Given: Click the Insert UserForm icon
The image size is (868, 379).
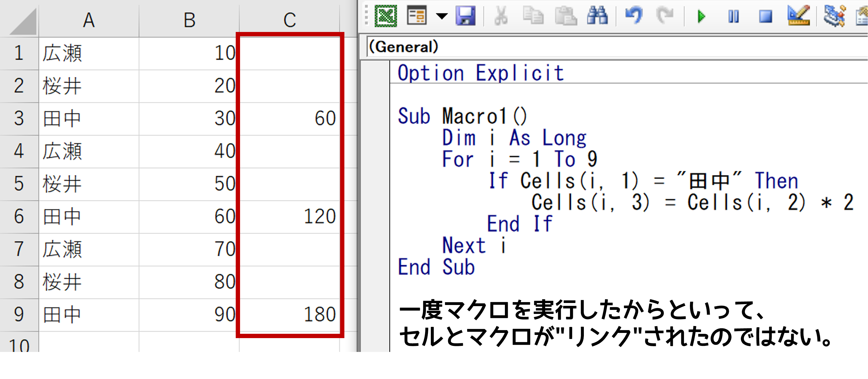Looking at the screenshot, I should click(416, 16).
